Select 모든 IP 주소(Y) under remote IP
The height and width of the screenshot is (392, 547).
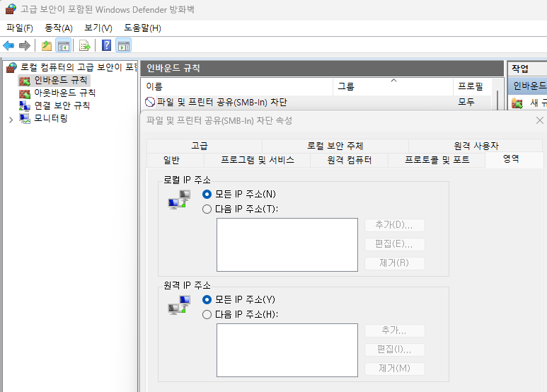(207, 299)
